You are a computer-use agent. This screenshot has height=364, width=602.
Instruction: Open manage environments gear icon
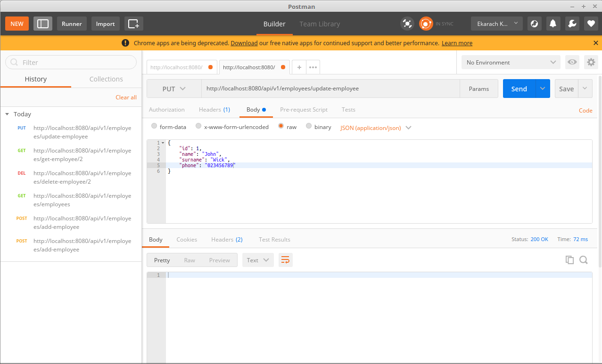(x=591, y=62)
